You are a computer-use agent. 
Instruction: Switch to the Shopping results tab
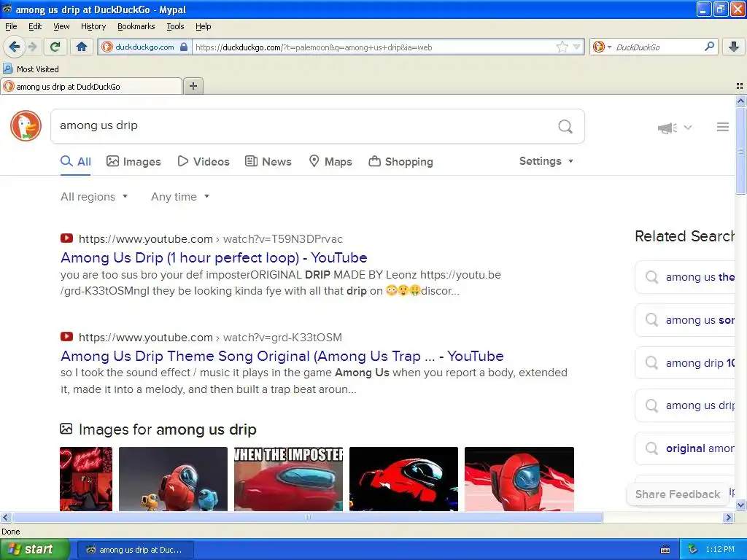pos(400,161)
